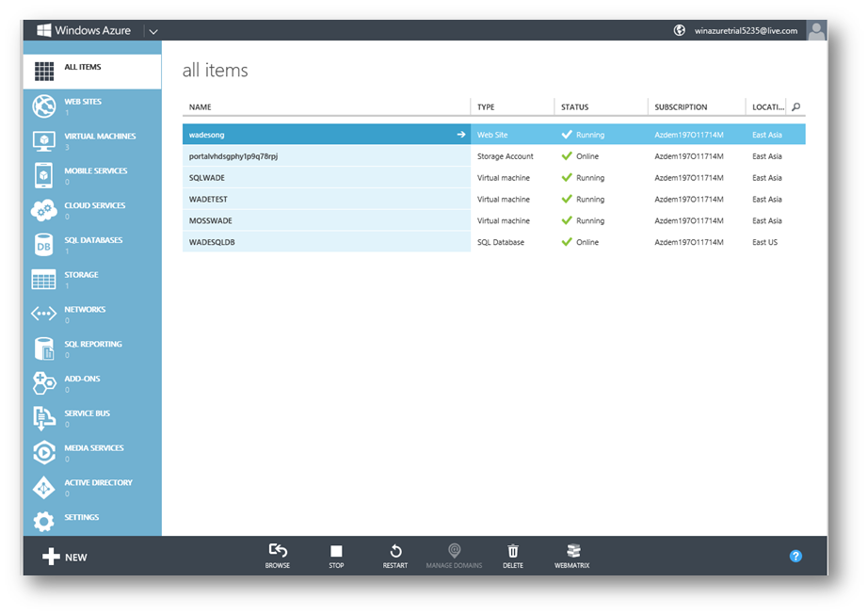
Task: Sort by the NAME column header
Action: pyautogui.click(x=200, y=106)
